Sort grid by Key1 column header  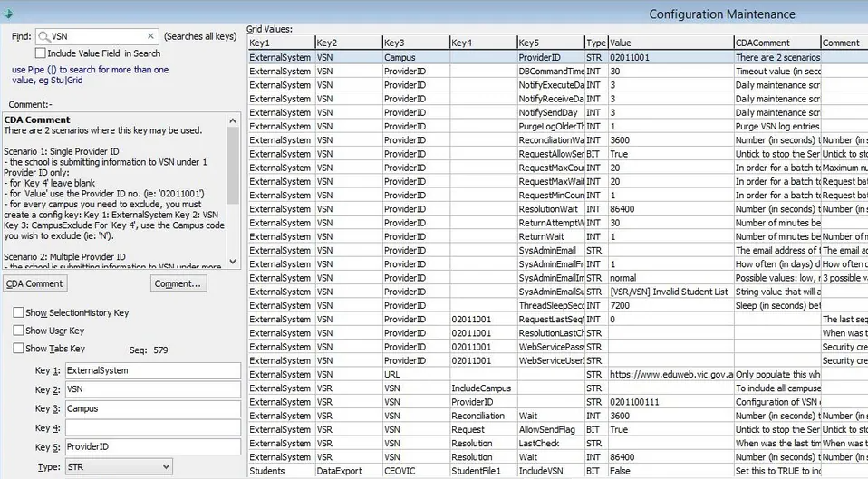coord(281,43)
